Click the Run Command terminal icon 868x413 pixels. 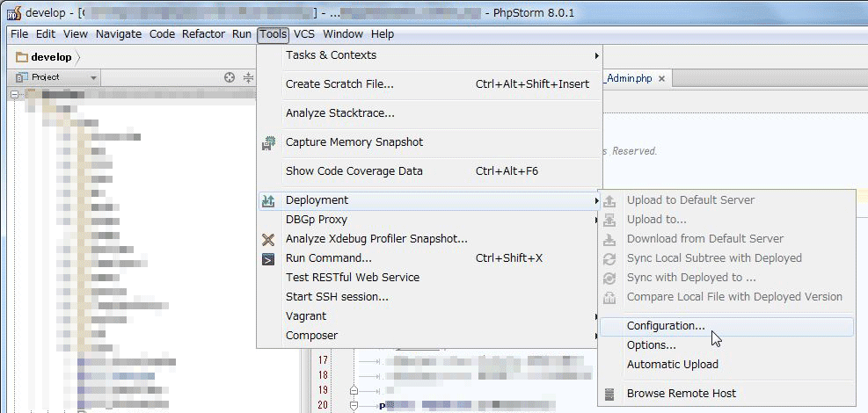tap(268, 258)
